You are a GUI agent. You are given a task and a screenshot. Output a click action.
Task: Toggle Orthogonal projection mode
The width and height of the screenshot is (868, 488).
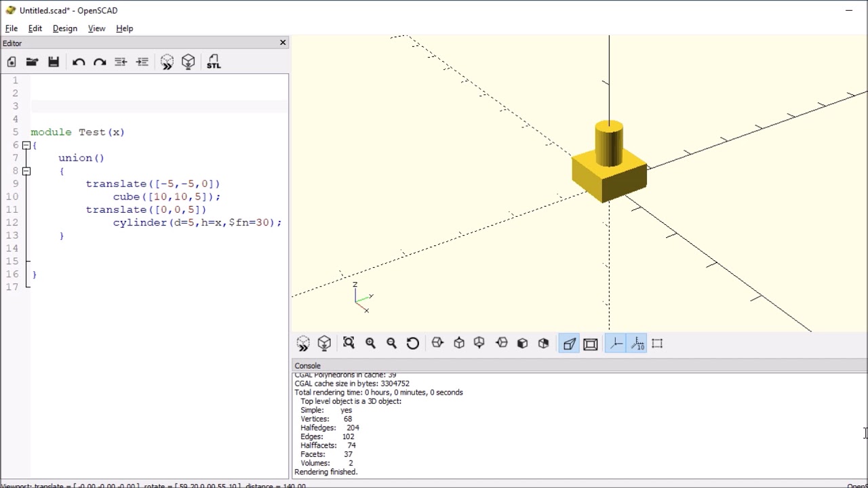pyautogui.click(x=591, y=344)
